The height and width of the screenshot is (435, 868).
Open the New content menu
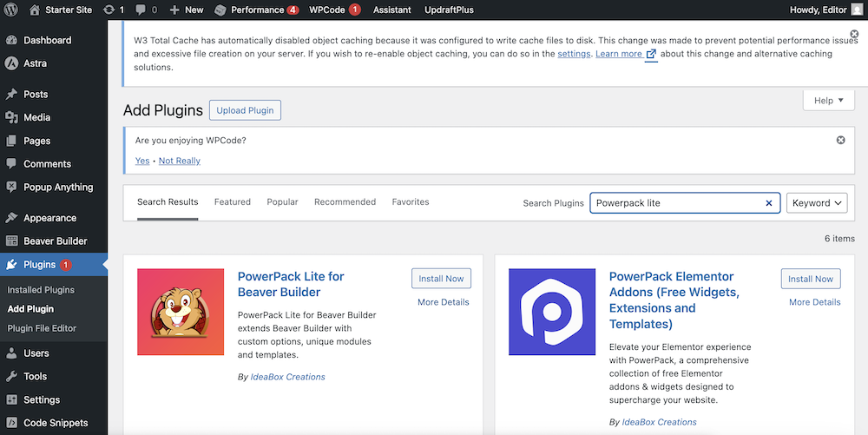pos(187,10)
